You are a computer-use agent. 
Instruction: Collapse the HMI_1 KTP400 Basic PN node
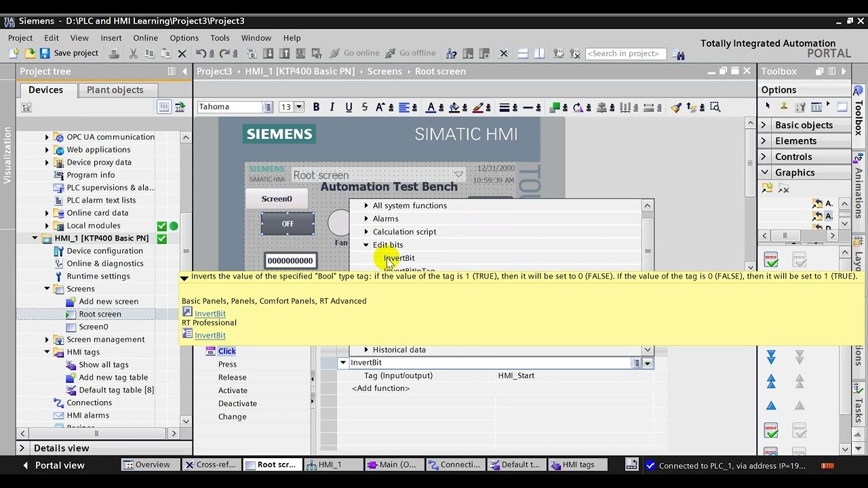point(35,239)
